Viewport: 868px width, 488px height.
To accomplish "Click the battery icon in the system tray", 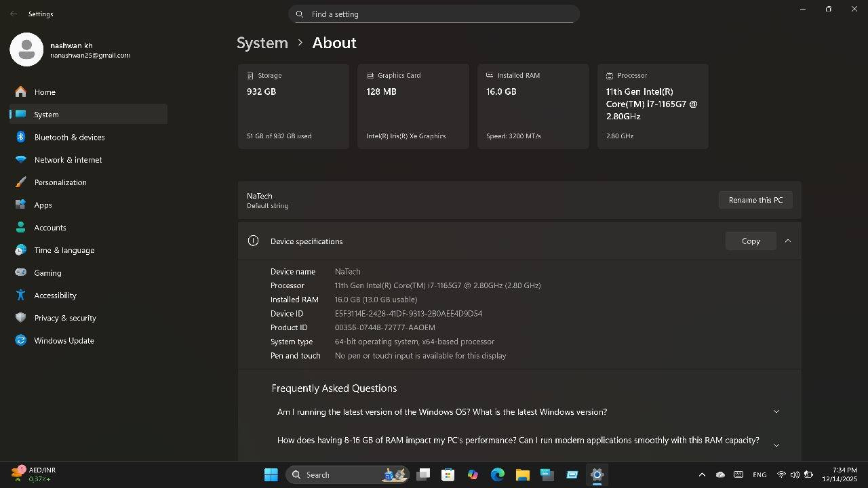I will [807, 474].
